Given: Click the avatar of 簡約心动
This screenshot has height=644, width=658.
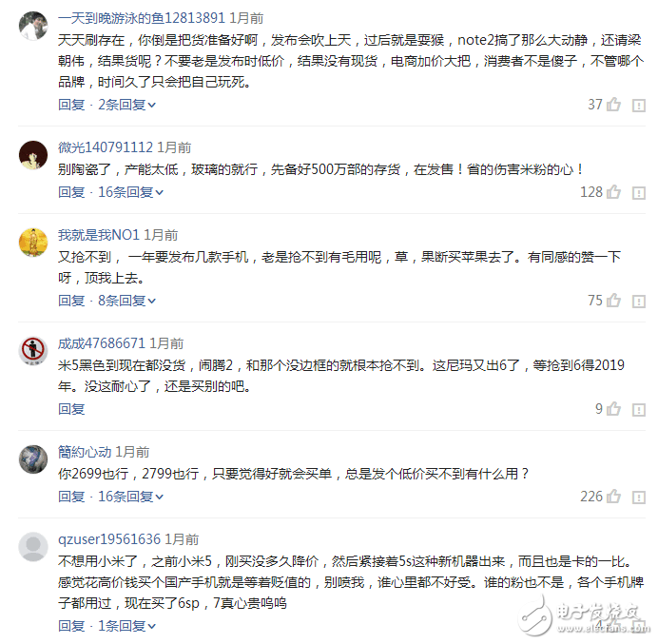Looking at the screenshot, I should tap(33, 459).
